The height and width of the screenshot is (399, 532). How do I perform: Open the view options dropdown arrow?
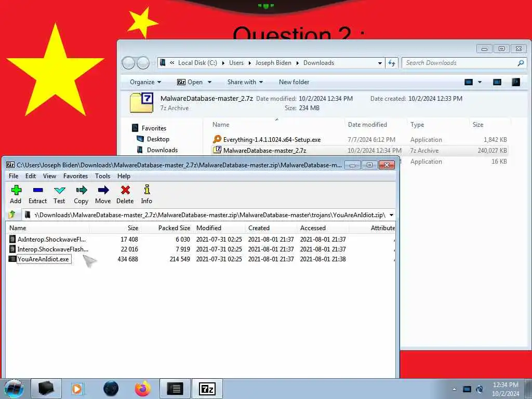(x=480, y=82)
